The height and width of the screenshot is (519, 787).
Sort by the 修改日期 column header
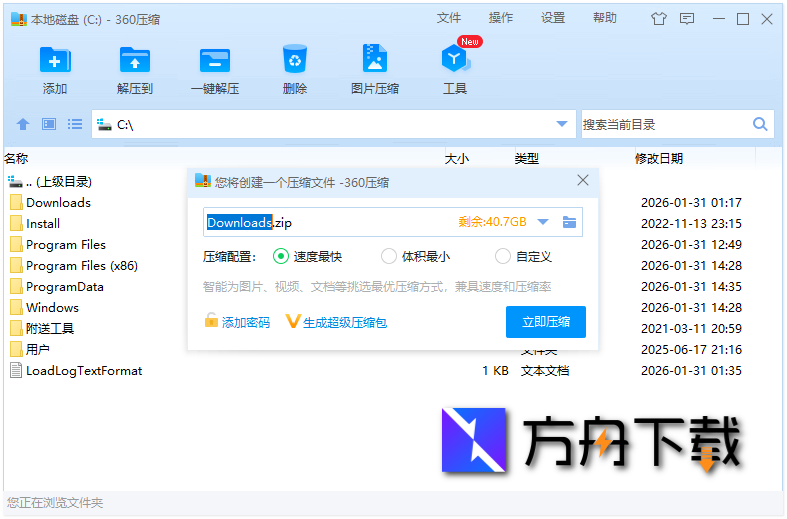click(659, 159)
